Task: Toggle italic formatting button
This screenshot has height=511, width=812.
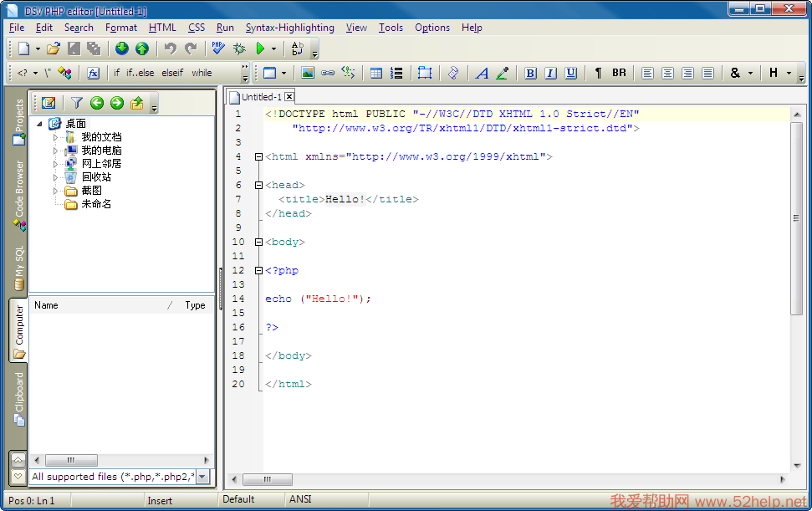Action: click(550, 73)
